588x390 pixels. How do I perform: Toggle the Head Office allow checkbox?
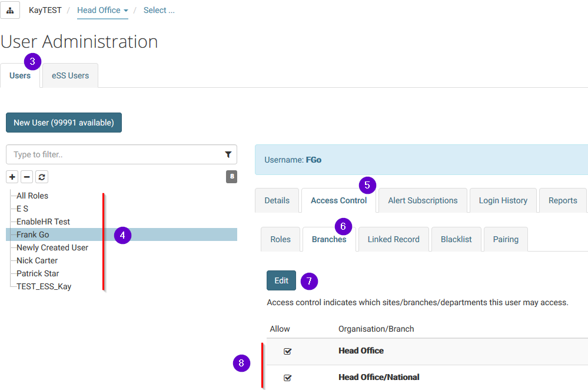click(x=288, y=351)
